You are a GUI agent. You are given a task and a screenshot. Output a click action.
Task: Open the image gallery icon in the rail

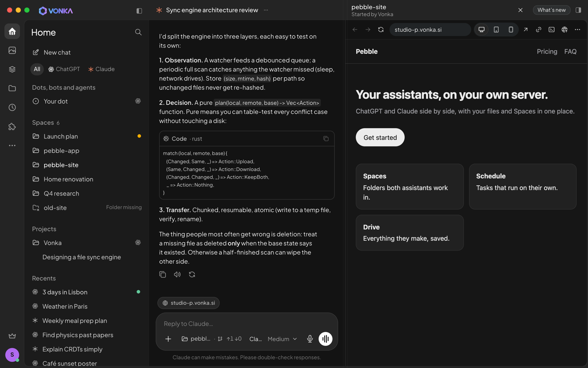coord(12,50)
